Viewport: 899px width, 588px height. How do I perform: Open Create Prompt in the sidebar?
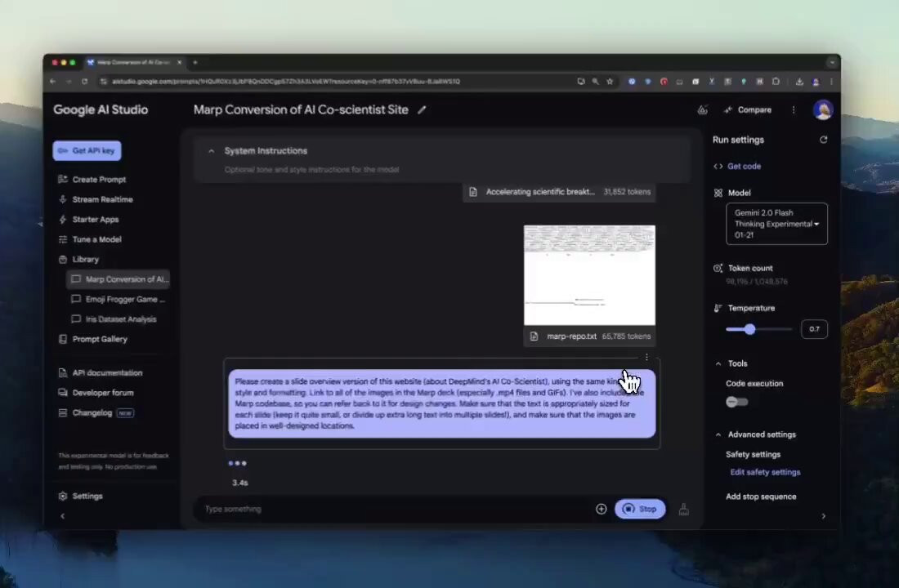(92, 180)
